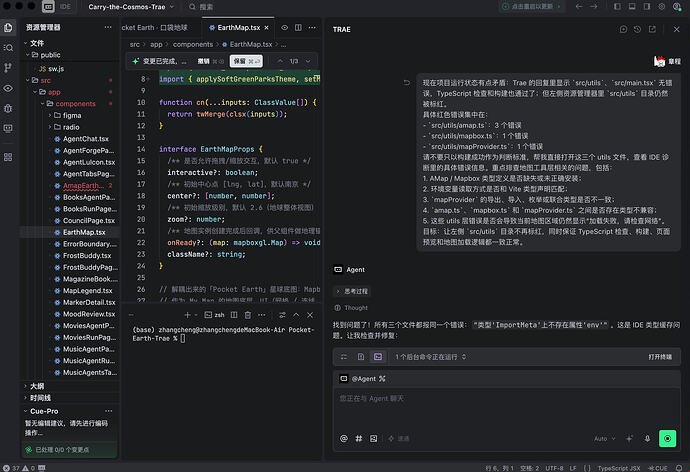
Task: Click the sparkle optimize prompt icon
Action: pyautogui.click(x=630, y=439)
